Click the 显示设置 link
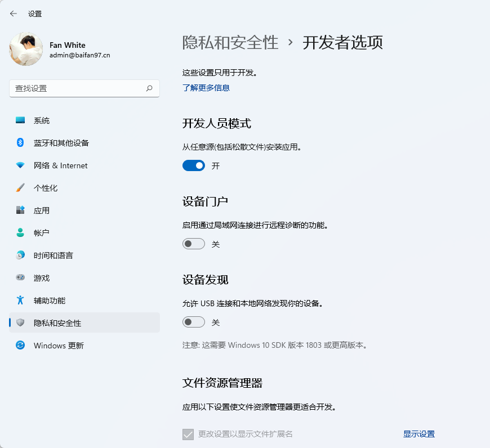The height and width of the screenshot is (448, 490). point(418,434)
